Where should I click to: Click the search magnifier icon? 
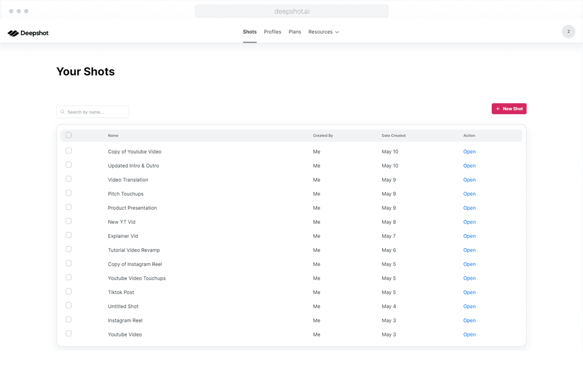click(63, 112)
